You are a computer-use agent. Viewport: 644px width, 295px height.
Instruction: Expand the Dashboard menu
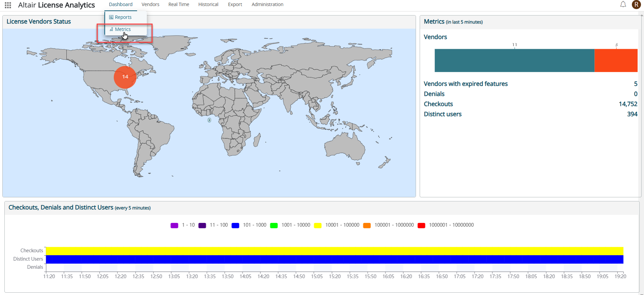click(x=121, y=4)
